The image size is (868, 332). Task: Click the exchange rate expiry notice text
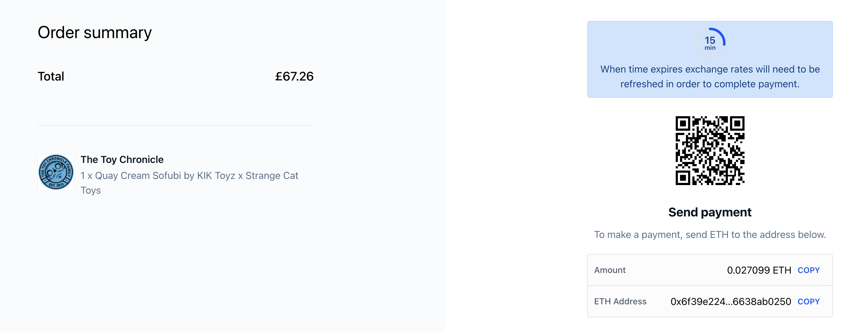tap(710, 77)
